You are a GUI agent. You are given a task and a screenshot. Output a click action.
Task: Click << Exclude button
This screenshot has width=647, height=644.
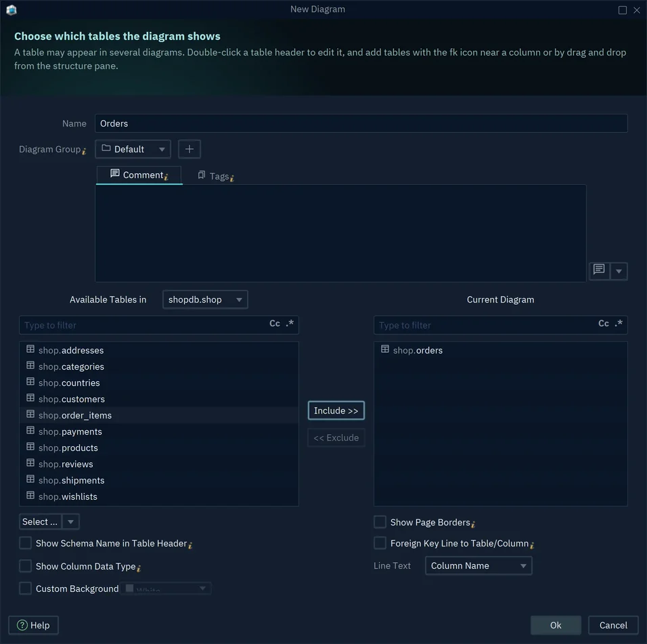tap(336, 437)
